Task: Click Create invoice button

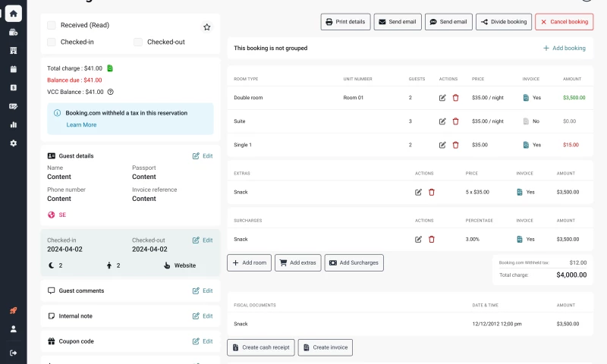Action: 326,347
